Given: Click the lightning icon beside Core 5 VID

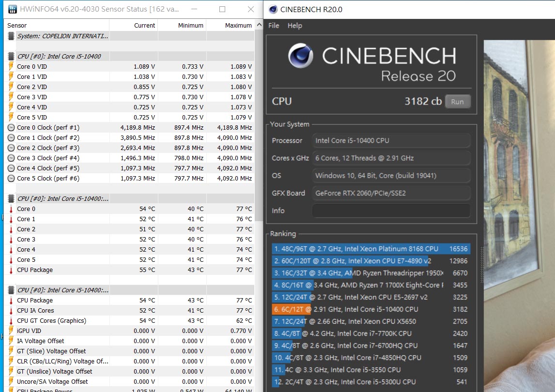Looking at the screenshot, I should [11, 117].
